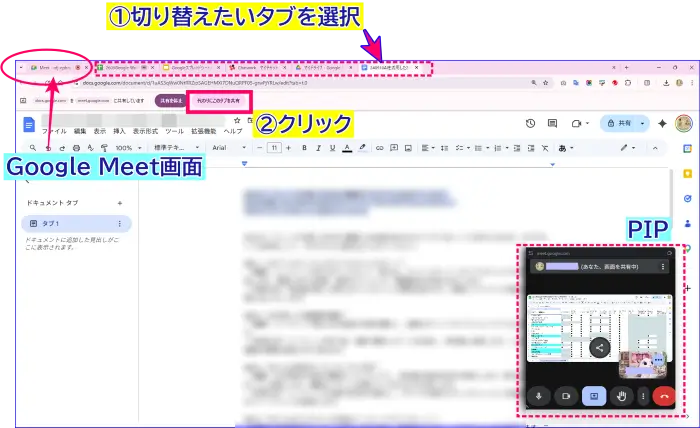Open the 100% zoom dropdown

point(129,148)
